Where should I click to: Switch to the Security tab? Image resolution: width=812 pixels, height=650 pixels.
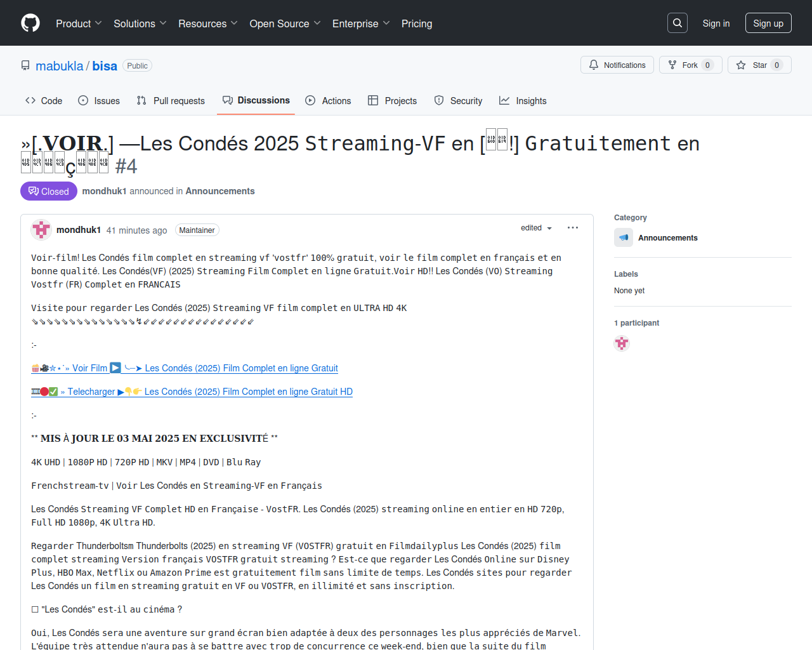coord(458,100)
